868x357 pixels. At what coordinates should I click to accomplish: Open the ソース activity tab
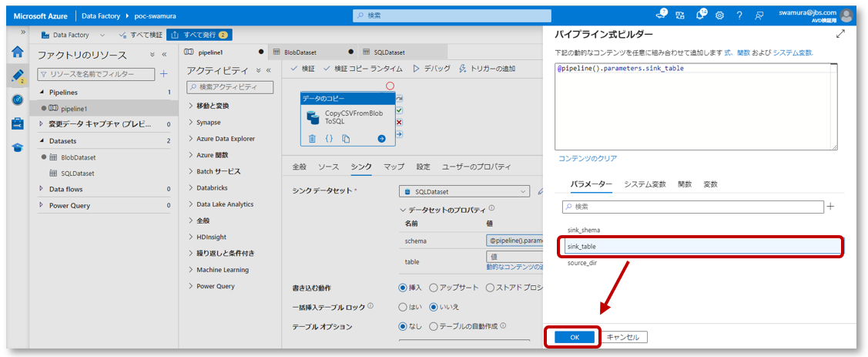[x=328, y=167]
